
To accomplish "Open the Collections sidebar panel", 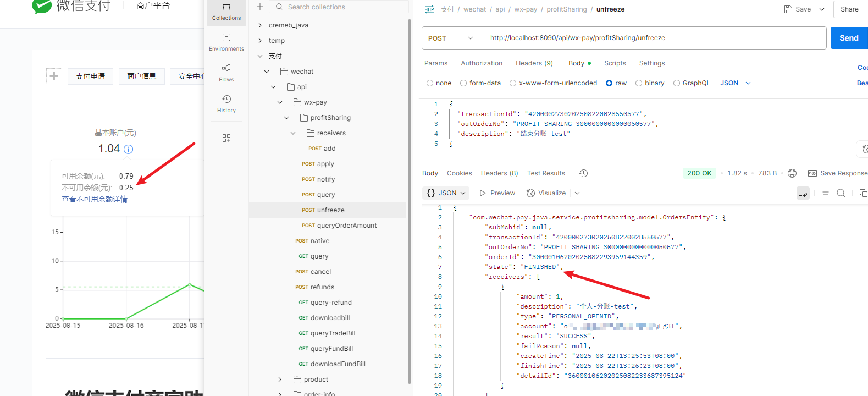I will 226,12.
